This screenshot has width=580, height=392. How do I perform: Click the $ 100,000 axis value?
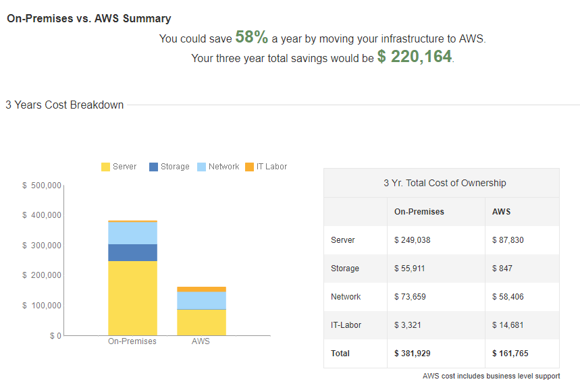(x=42, y=306)
